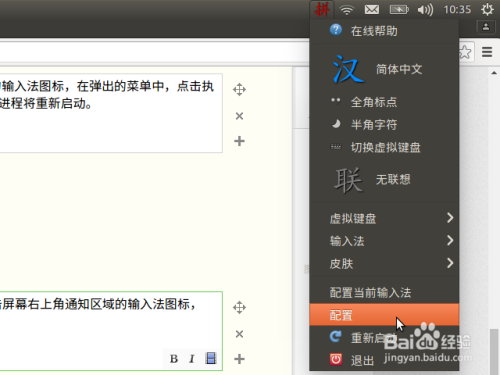Click the 10:35 clock in the top panel

(457, 9)
